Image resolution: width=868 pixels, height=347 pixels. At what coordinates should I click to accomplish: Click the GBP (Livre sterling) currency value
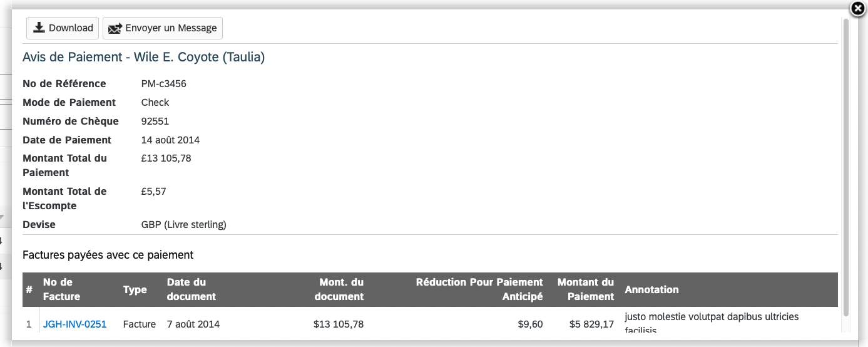click(184, 224)
